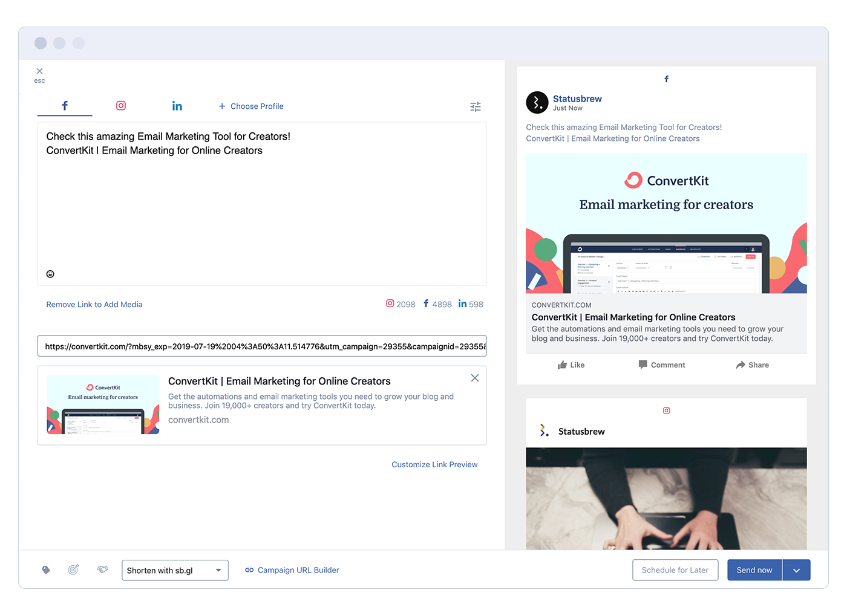Click Statusbrew logo in Instagram preview
This screenshot has width=847, height=616.
pos(544,431)
